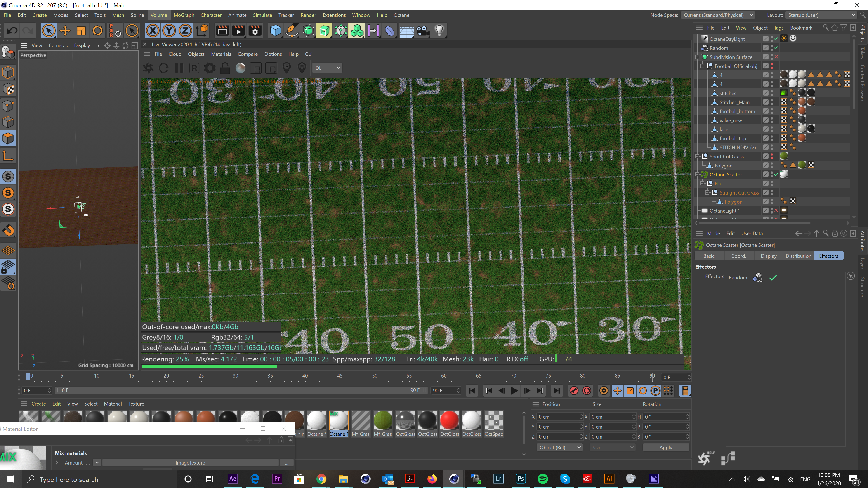868x488 pixels.
Task: Select the Move tool in toolbar
Action: click(65, 31)
